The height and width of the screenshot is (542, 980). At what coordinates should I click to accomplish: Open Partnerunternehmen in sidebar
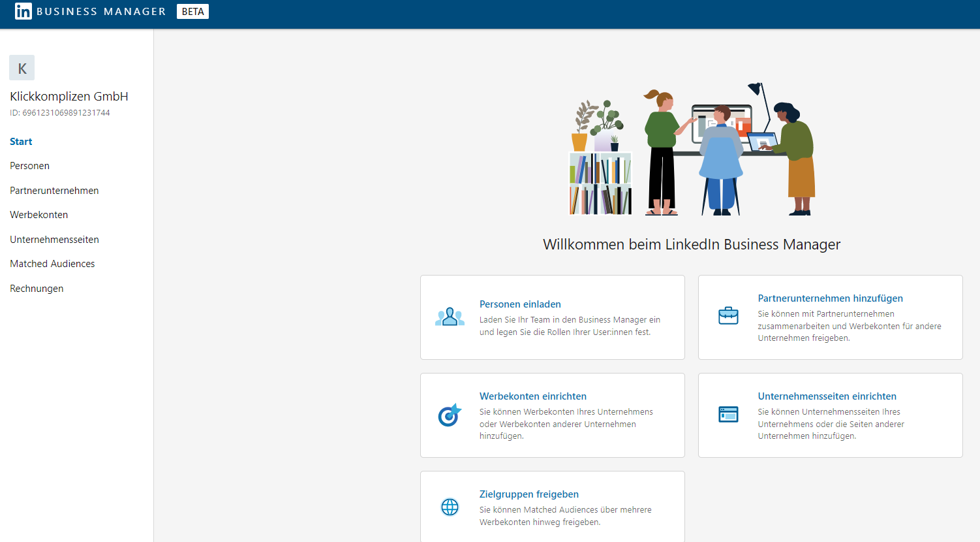click(x=54, y=191)
